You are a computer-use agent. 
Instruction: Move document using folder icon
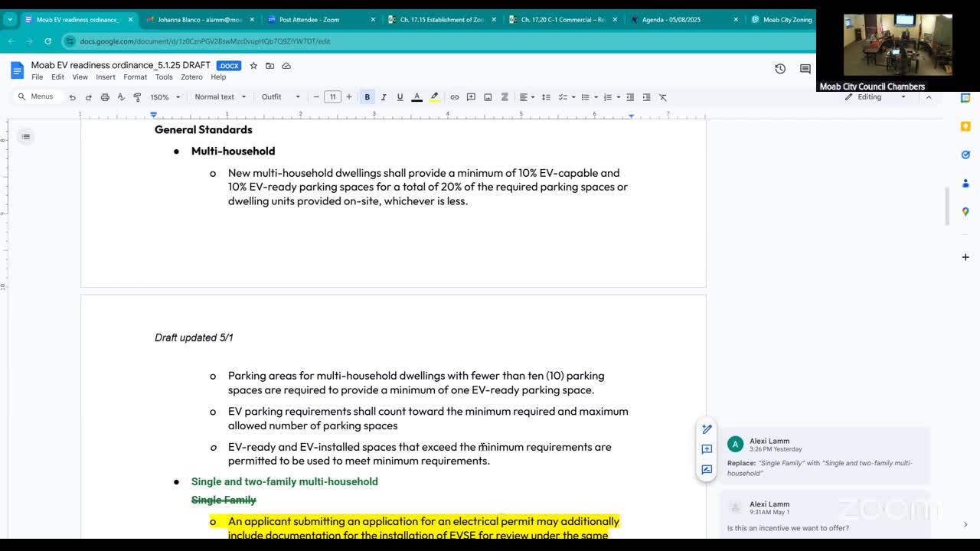point(269,66)
